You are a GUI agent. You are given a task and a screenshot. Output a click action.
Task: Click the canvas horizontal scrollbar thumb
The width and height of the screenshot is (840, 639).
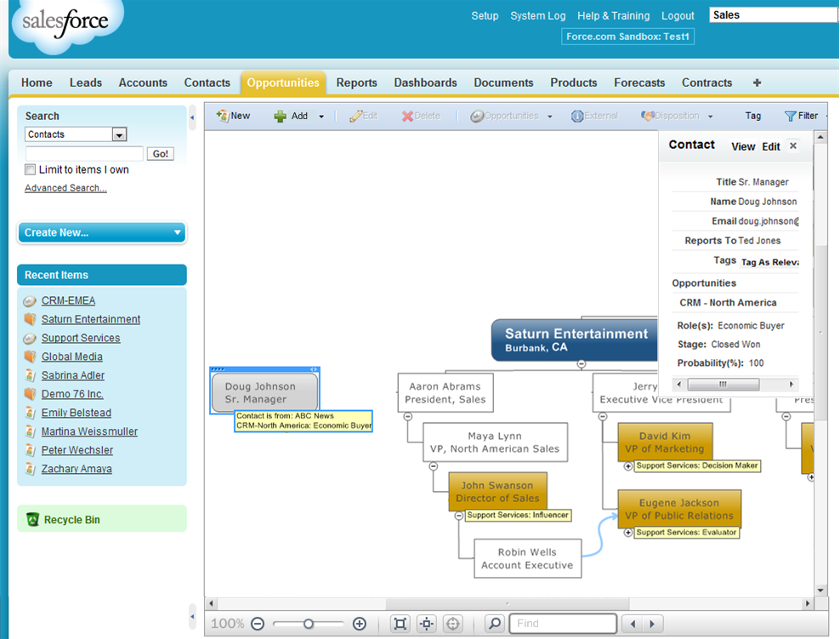click(508, 603)
